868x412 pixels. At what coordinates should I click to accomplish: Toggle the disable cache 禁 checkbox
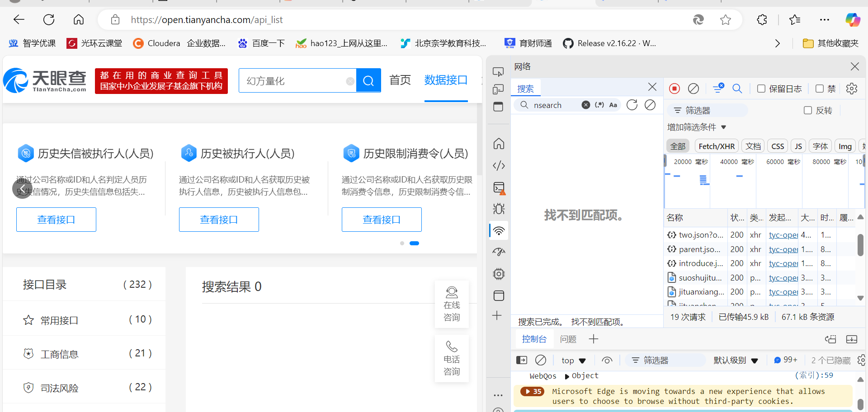pos(819,89)
